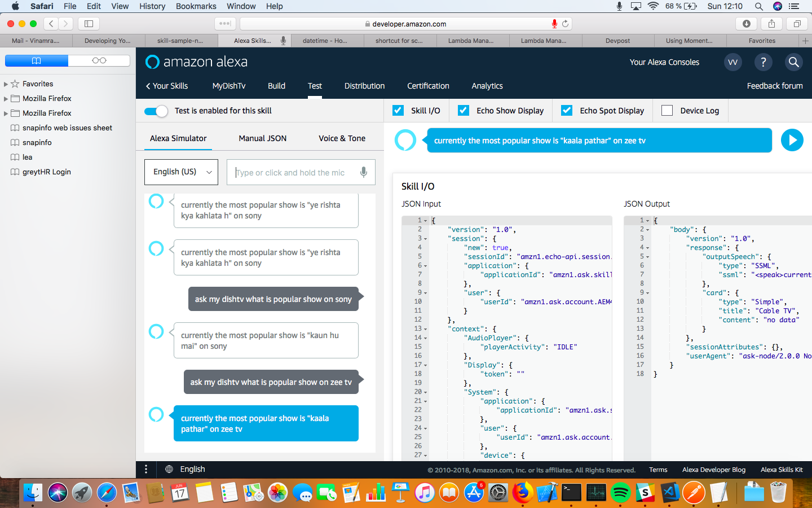
Task: Open Safari History menu
Action: coord(152,6)
